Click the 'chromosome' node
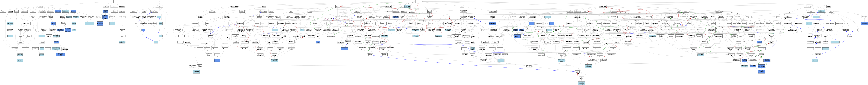 [x=157, y=30]
